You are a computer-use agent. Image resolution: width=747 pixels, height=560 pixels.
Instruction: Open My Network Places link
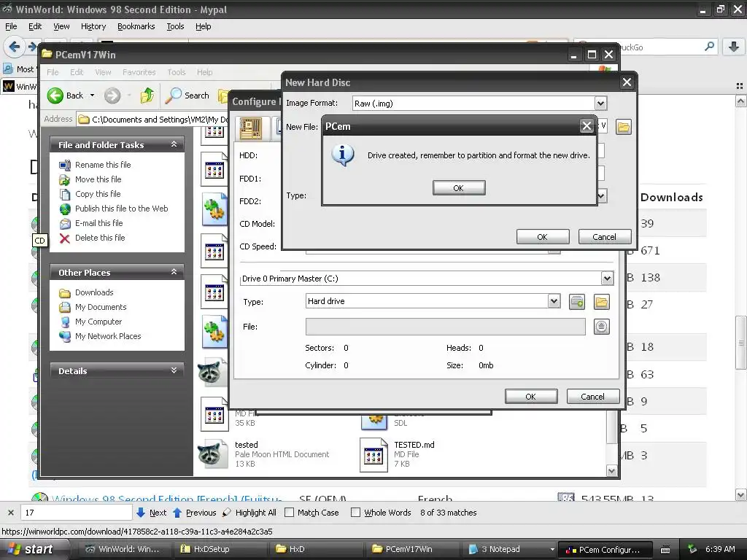click(108, 336)
